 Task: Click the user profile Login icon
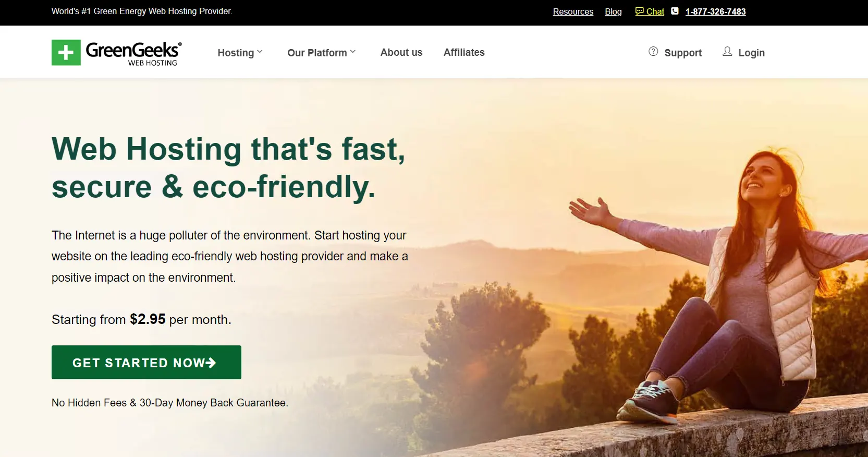coord(727,52)
